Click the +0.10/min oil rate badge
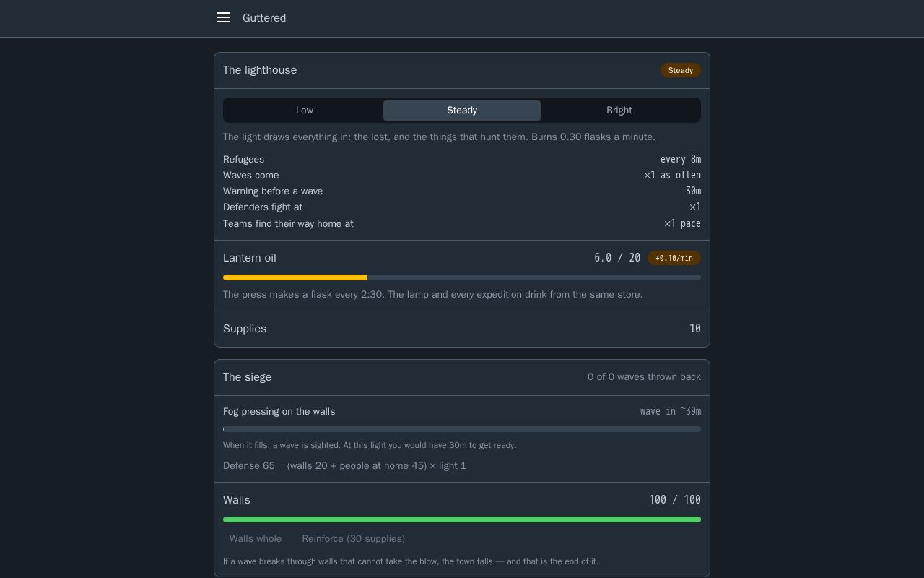The image size is (924, 578). coord(674,258)
